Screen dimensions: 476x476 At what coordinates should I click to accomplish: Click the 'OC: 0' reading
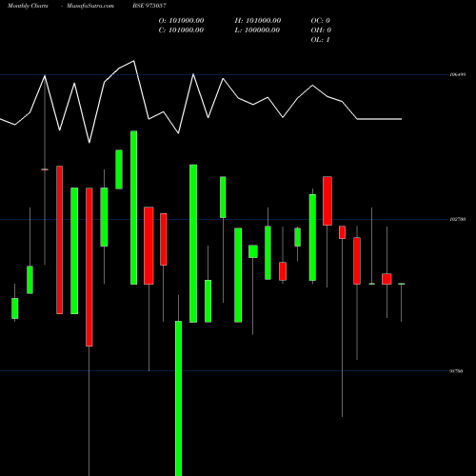(320, 21)
